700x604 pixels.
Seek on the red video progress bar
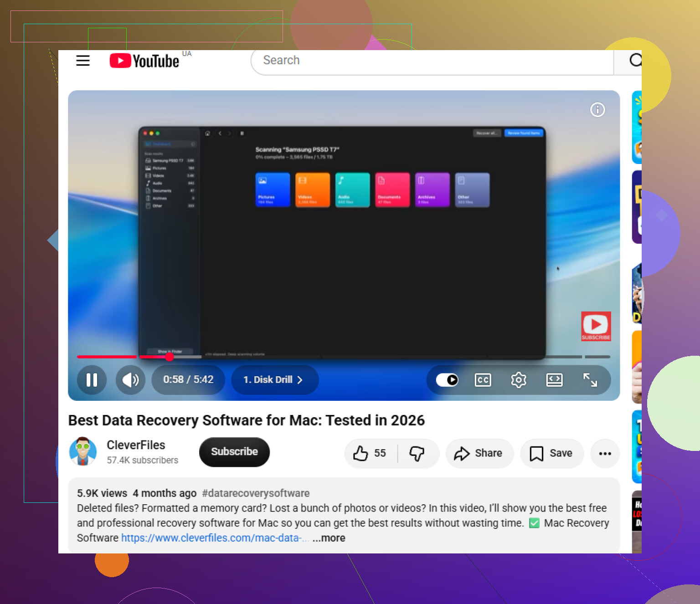pyautogui.click(x=344, y=357)
